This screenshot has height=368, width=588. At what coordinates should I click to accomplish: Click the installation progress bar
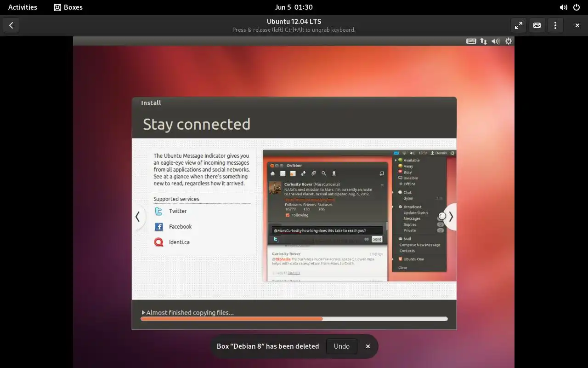pos(294,319)
